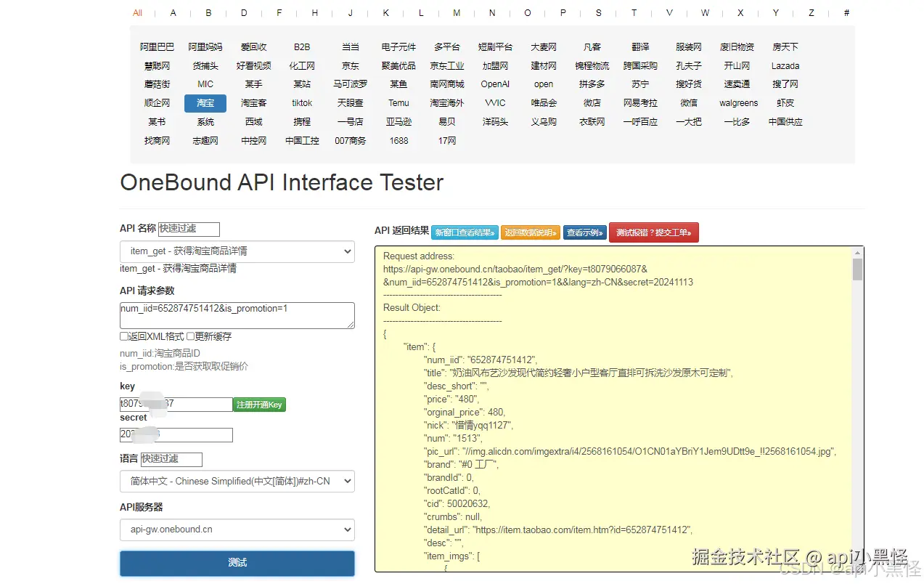Open the 中国供应 platform link
Screen dimensions: 924x584
click(785, 122)
